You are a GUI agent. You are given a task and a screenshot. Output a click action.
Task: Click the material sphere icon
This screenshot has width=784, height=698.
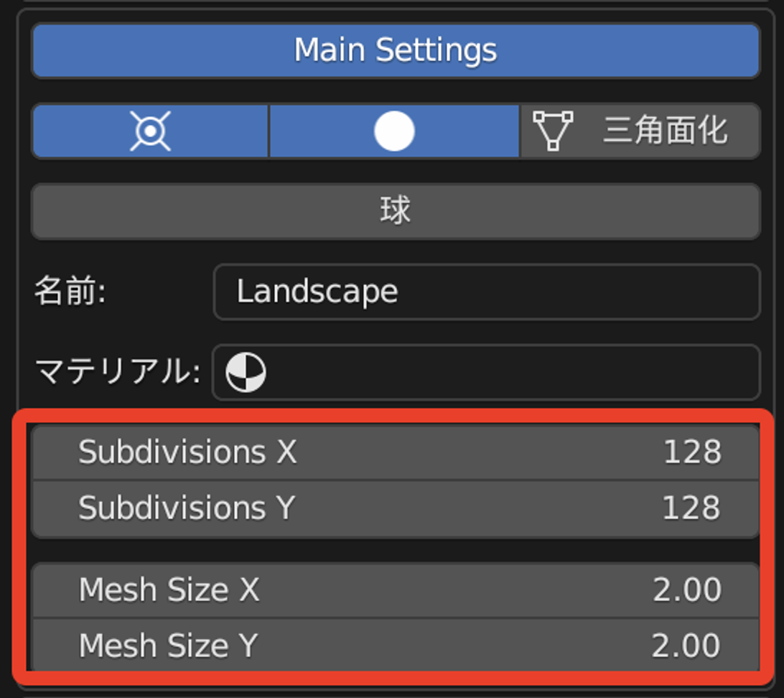(x=246, y=372)
